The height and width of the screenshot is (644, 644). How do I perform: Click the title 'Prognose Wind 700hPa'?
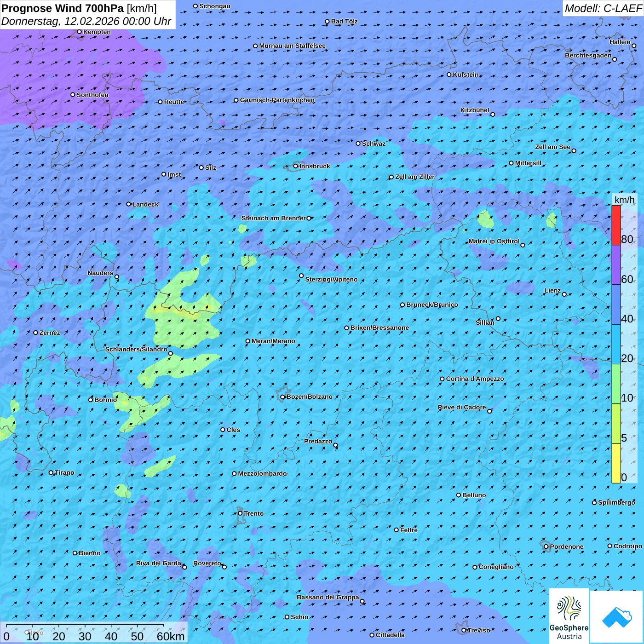point(63,8)
